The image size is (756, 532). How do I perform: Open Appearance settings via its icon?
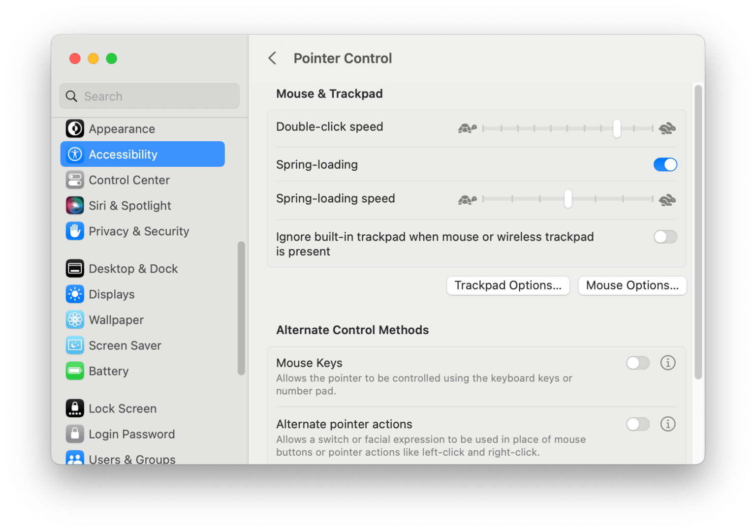coord(75,129)
